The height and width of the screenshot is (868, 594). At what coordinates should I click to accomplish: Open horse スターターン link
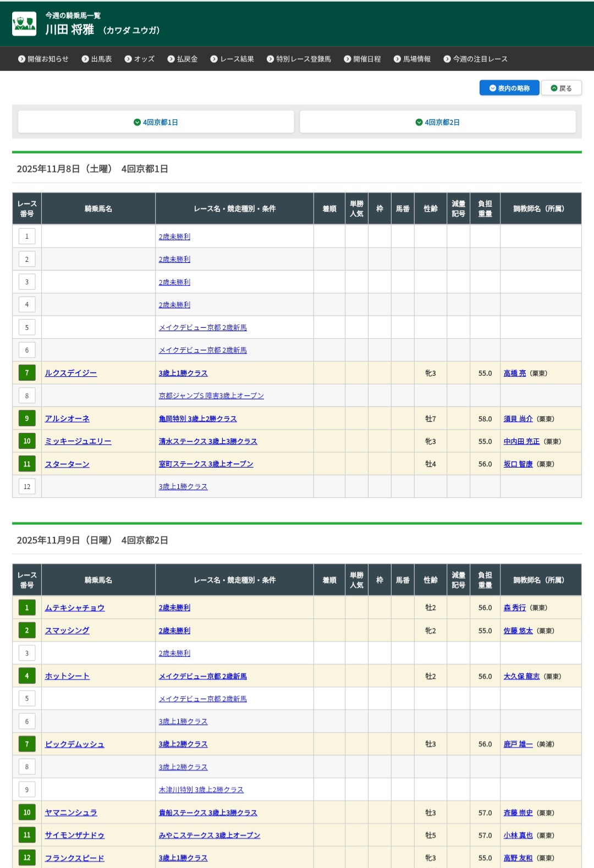click(x=67, y=464)
